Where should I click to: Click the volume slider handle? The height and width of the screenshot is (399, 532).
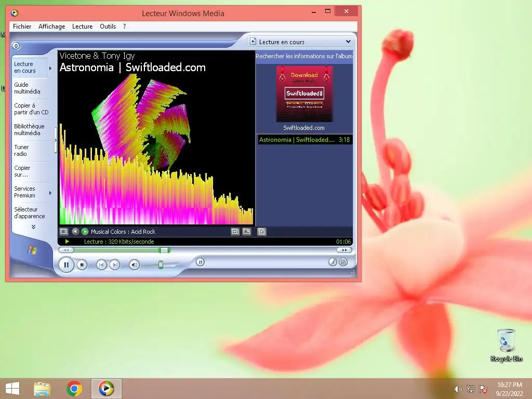[x=161, y=264]
